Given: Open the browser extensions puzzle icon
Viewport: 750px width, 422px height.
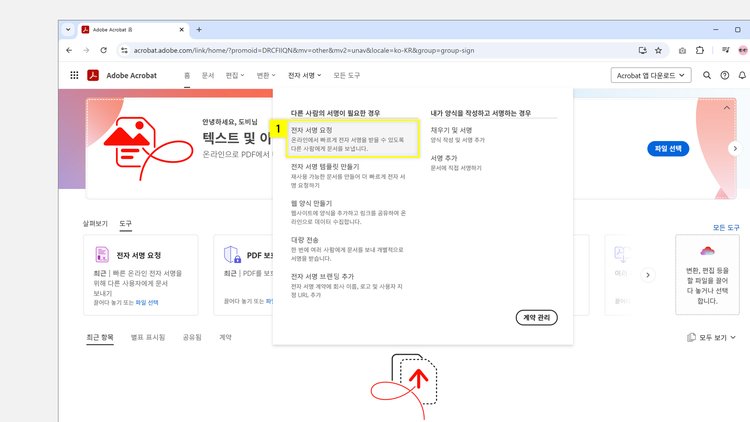Looking at the screenshot, I should click(x=700, y=50).
